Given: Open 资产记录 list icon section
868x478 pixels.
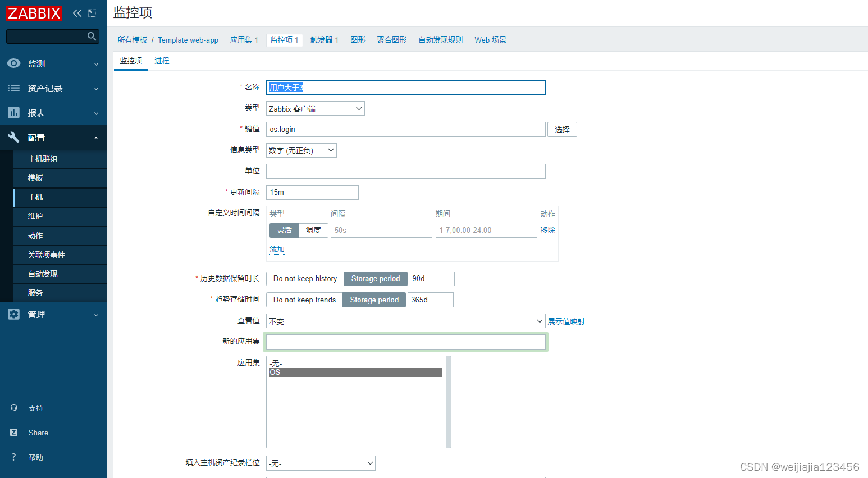Looking at the screenshot, I should click(x=14, y=88).
